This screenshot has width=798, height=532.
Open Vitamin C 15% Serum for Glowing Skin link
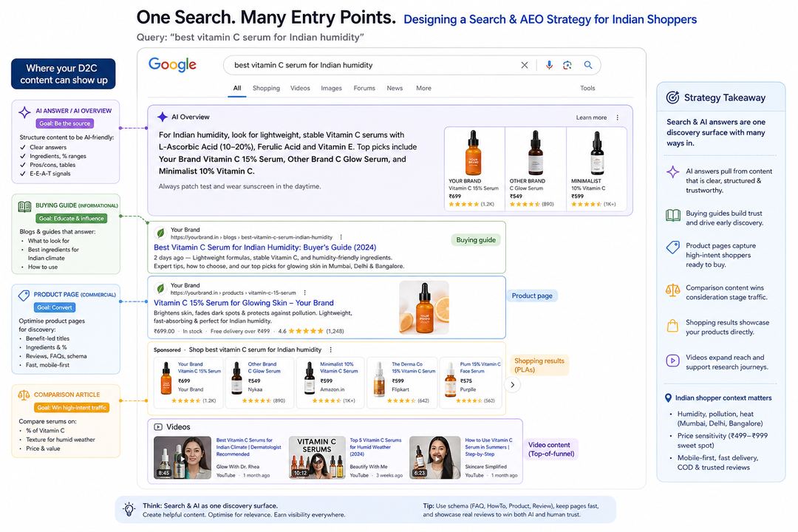click(x=244, y=303)
